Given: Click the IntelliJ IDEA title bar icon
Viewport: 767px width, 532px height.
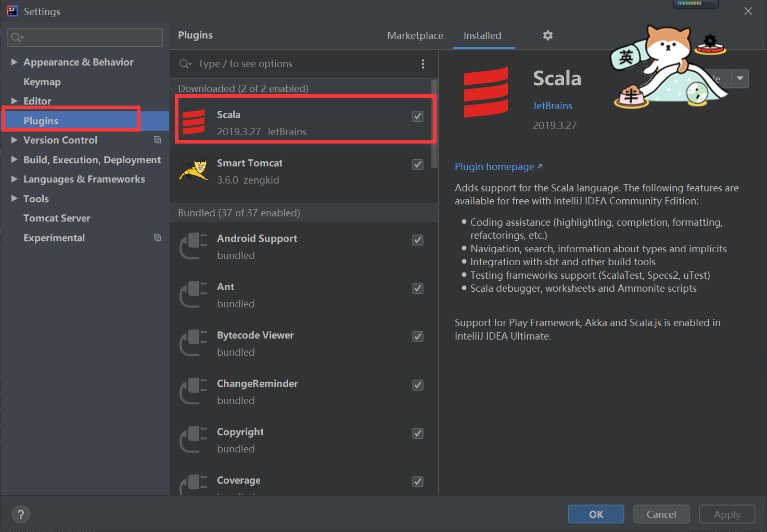Looking at the screenshot, I should 12,11.
